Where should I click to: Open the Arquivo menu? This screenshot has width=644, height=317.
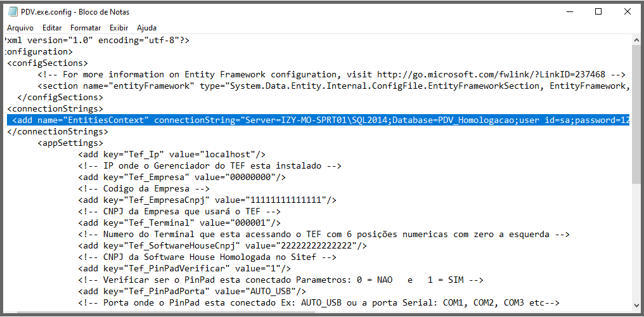[x=20, y=28]
